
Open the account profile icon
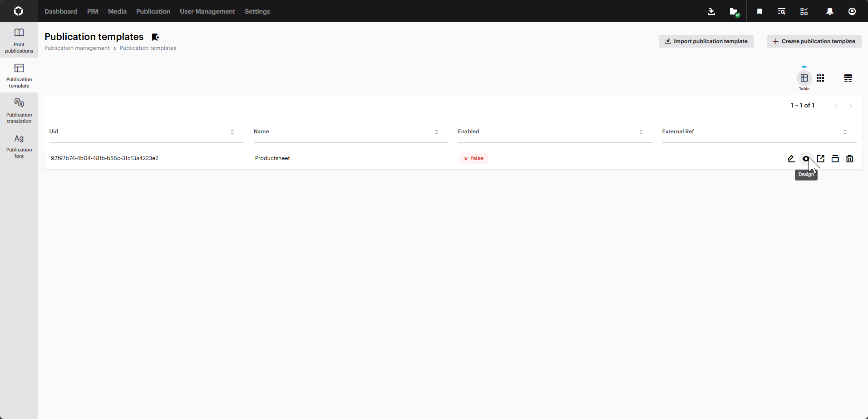tap(853, 11)
